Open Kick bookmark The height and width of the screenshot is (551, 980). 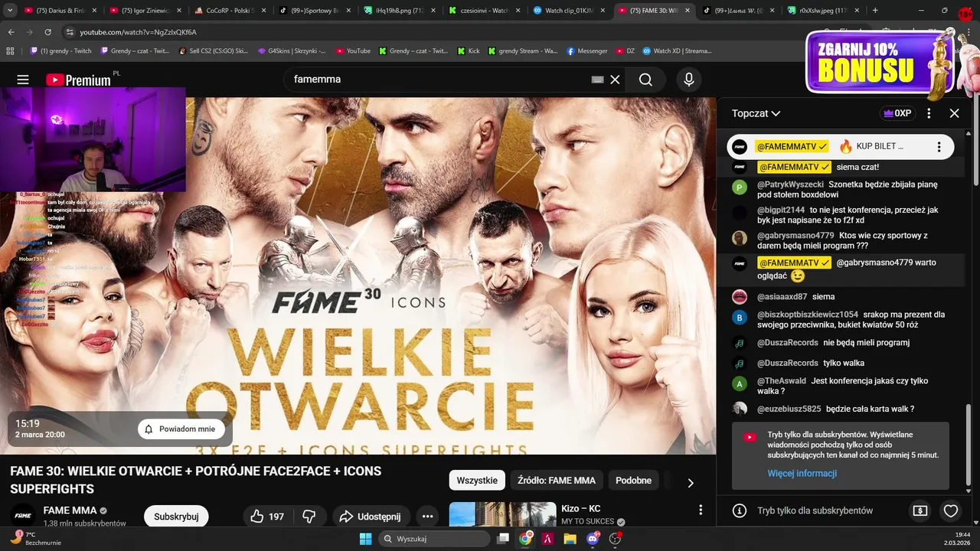click(469, 51)
